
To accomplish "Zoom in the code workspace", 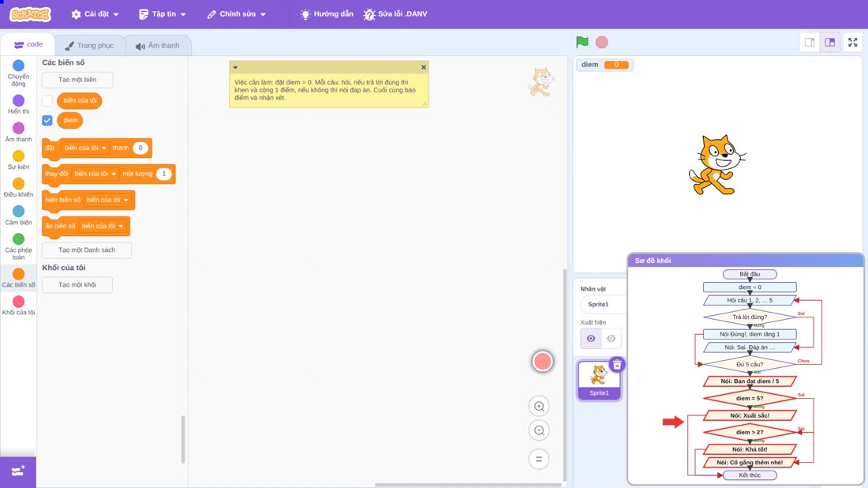I will click(x=539, y=407).
